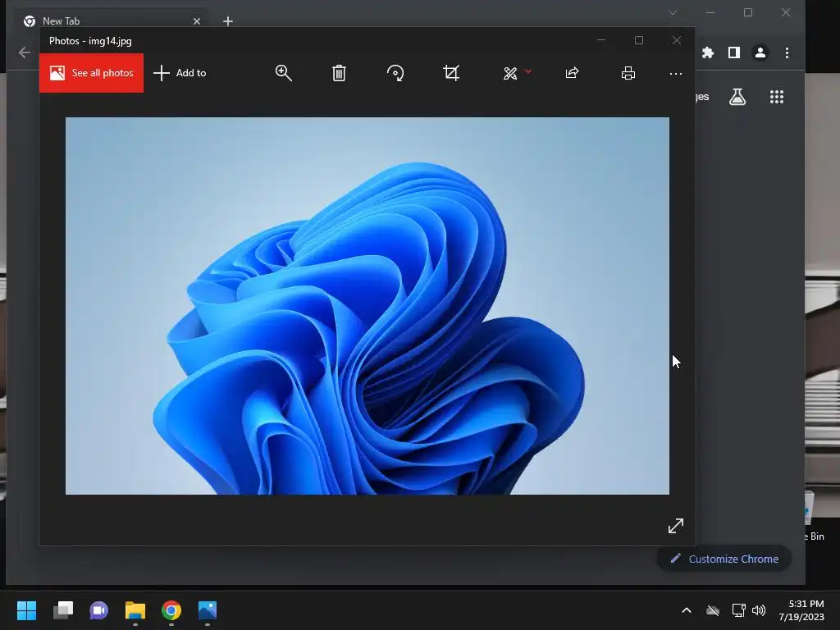Open Google apps grid in Chrome
Viewport: 840px width, 630px height.
tap(777, 97)
